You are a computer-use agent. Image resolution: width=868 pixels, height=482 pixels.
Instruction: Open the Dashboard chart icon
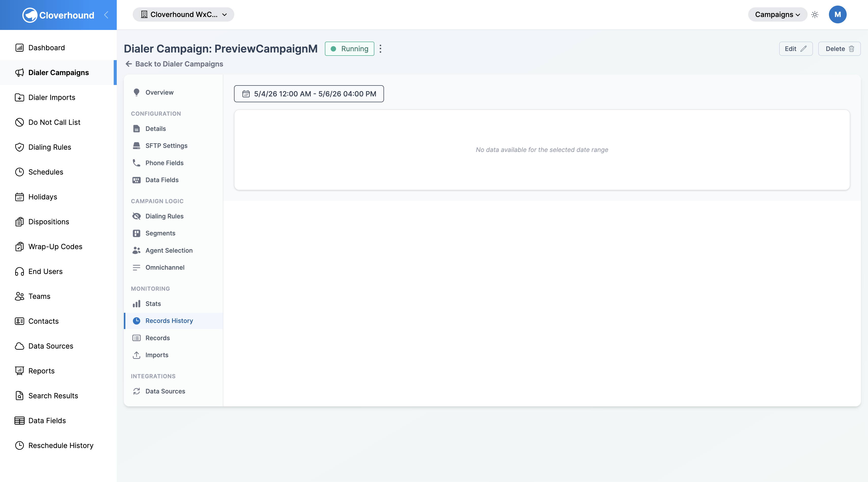[x=20, y=48]
